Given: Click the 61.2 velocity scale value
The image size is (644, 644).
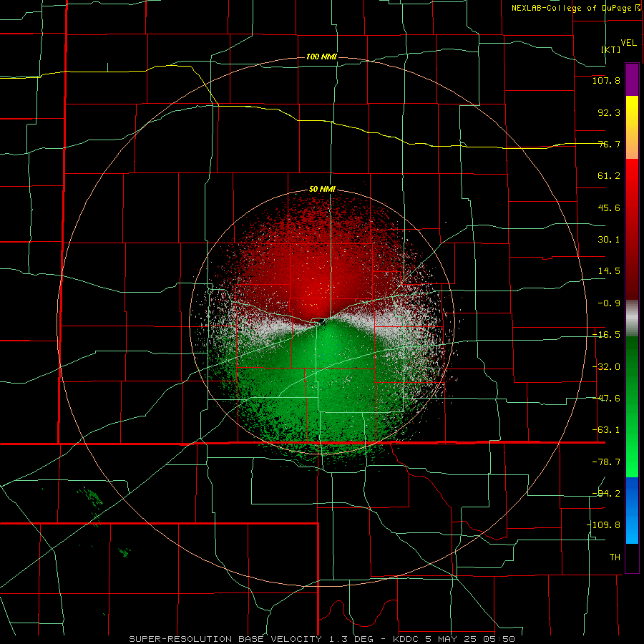Looking at the screenshot, I should tap(609, 176).
